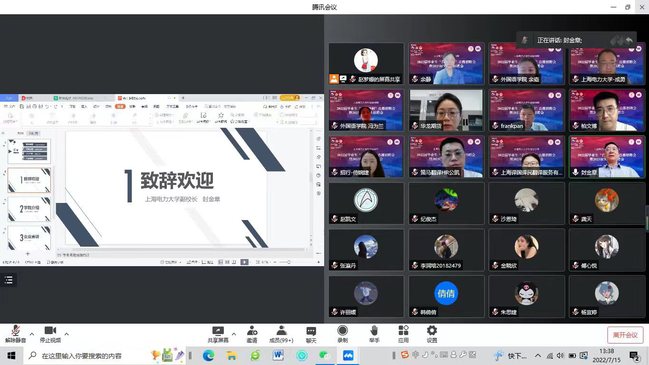Unmute the microphone in the meeting toolbar
The width and height of the screenshot is (649, 365).
click(15, 334)
